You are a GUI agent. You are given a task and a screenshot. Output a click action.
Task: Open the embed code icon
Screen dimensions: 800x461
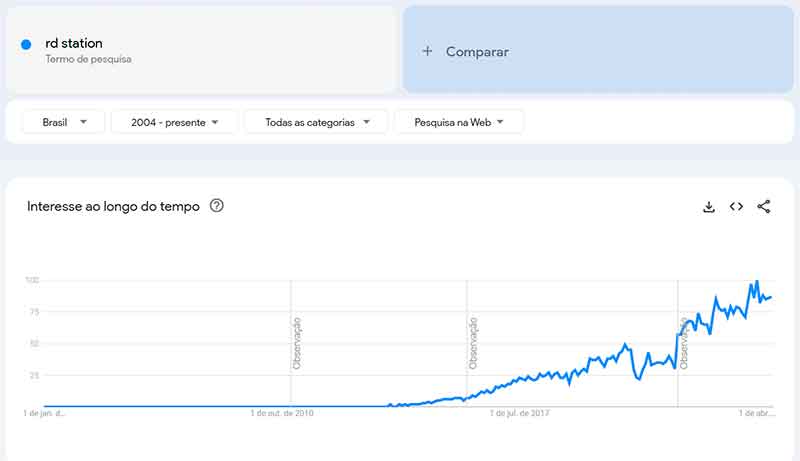tap(736, 207)
